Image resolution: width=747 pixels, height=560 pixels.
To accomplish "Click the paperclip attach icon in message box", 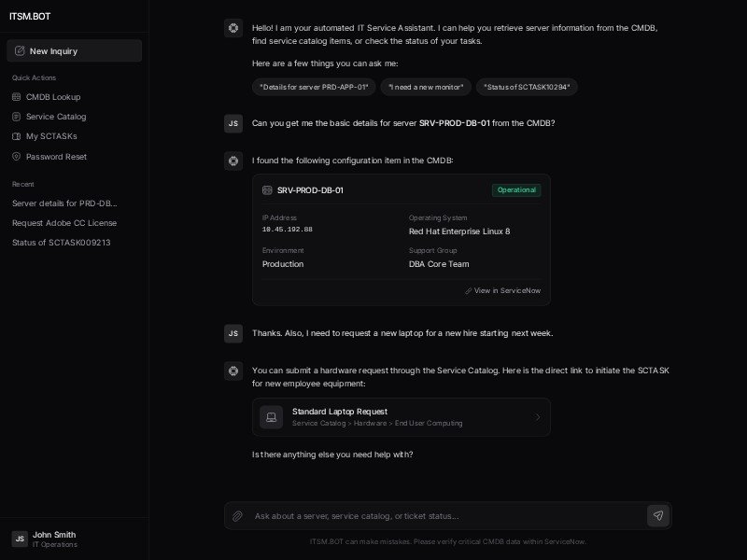I will pos(238,516).
